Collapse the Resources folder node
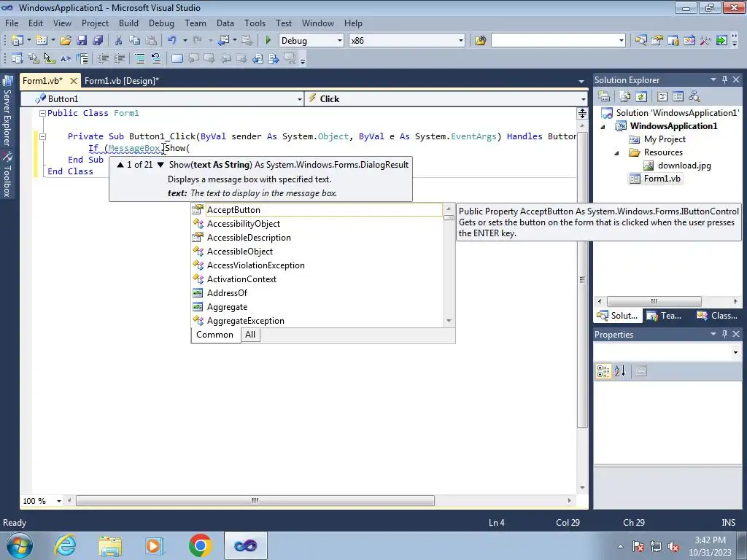Screen dimensions: 747x560 617,153
